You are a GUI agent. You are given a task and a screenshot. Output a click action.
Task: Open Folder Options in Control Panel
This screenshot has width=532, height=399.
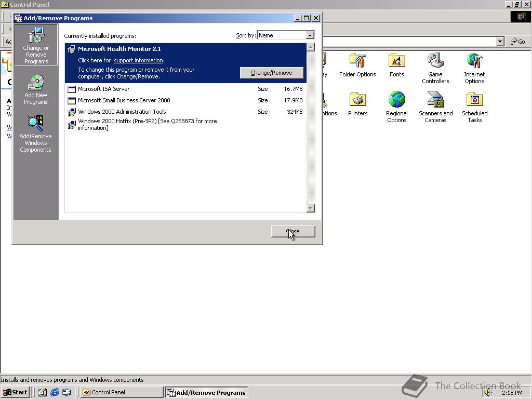coord(357,65)
